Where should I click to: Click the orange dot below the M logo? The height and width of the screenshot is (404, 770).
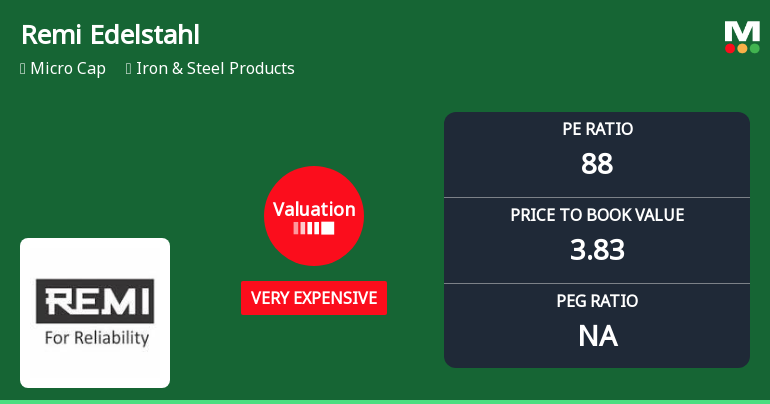tap(742, 48)
